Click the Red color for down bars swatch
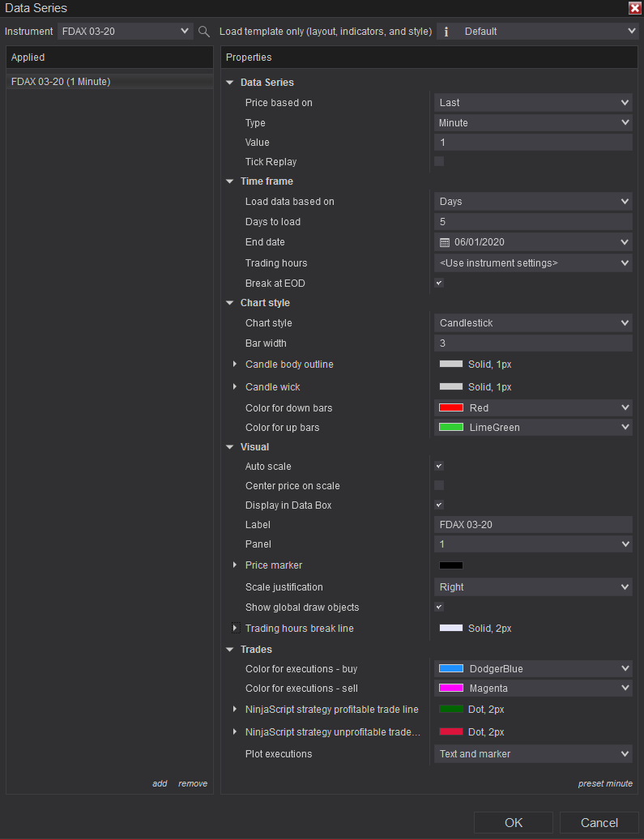The image size is (644, 840). (x=451, y=408)
